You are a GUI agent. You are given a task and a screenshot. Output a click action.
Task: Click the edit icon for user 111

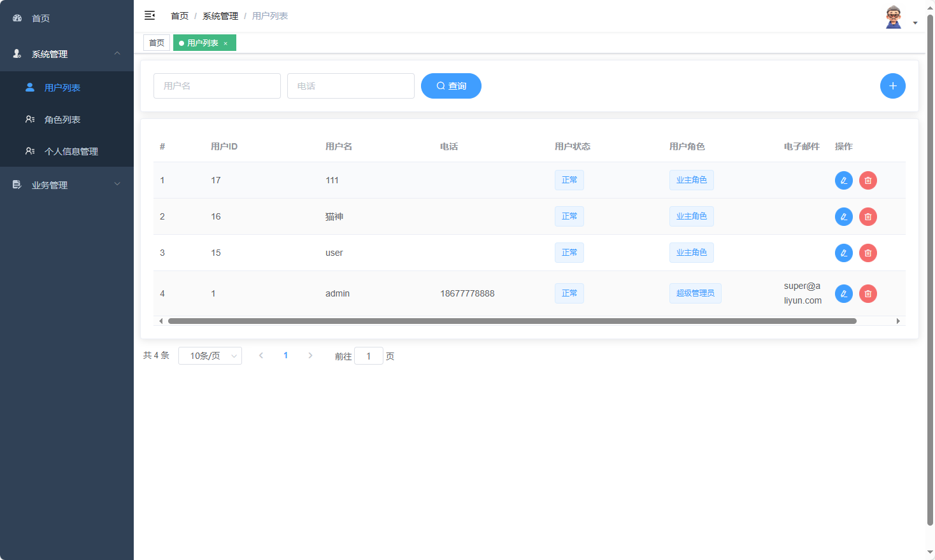[843, 181]
